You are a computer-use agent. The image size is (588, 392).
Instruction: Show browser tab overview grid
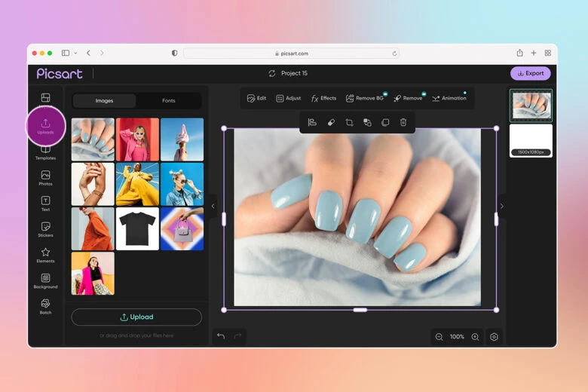(x=548, y=53)
